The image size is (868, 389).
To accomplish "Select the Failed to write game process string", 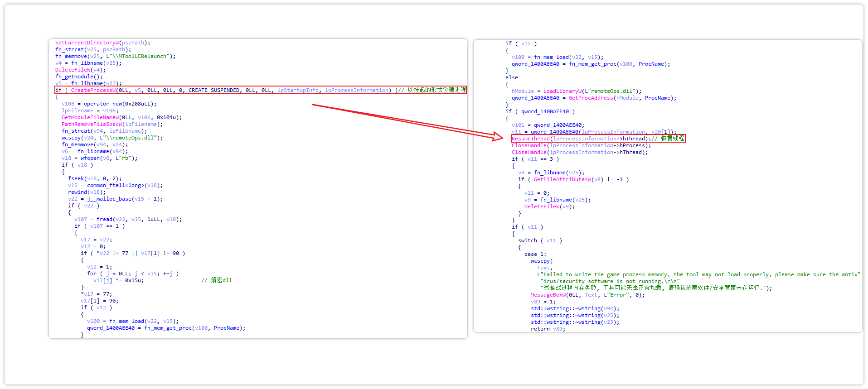I will [x=698, y=274].
